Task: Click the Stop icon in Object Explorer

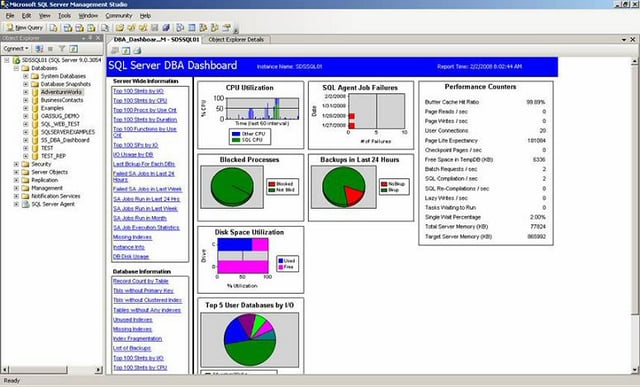Action: click(x=50, y=49)
